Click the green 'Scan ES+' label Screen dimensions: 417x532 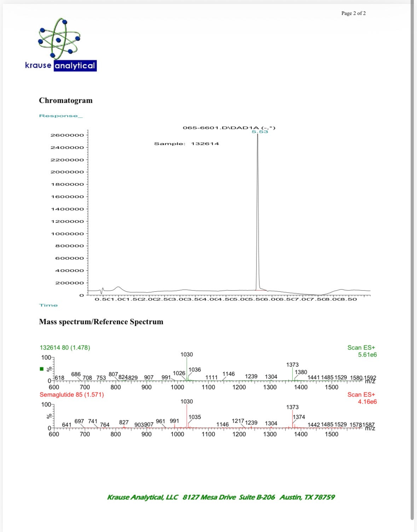(361, 347)
